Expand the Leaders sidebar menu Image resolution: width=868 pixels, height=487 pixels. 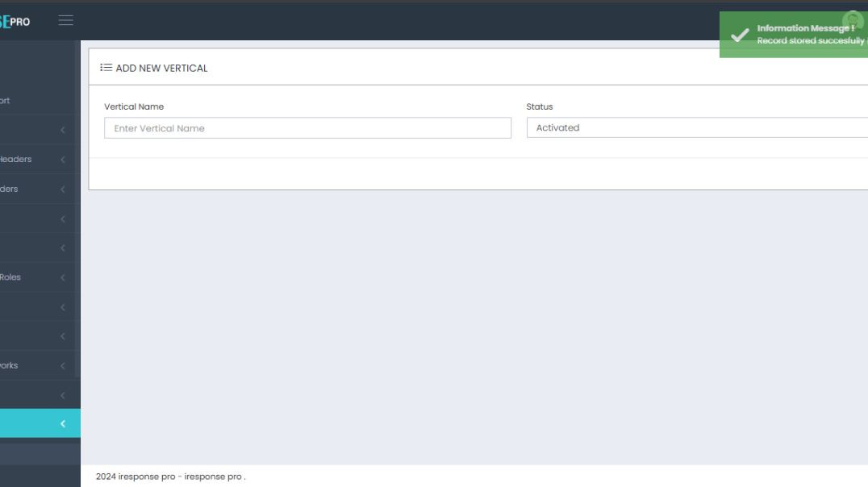pos(32,189)
